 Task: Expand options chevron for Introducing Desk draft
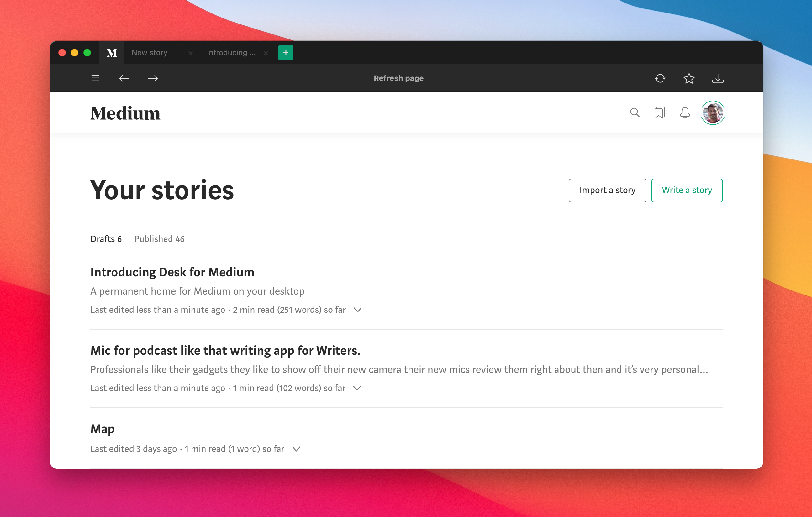358,310
